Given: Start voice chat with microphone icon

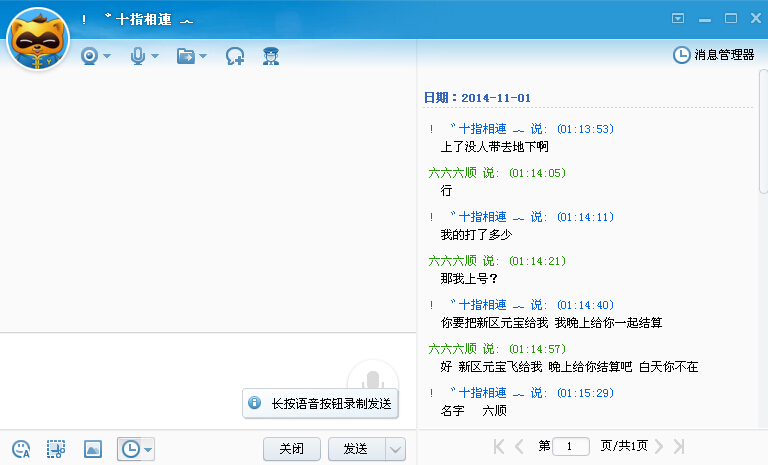Looking at the screenshot, I should pyautogui.click(x=138, y=56).
